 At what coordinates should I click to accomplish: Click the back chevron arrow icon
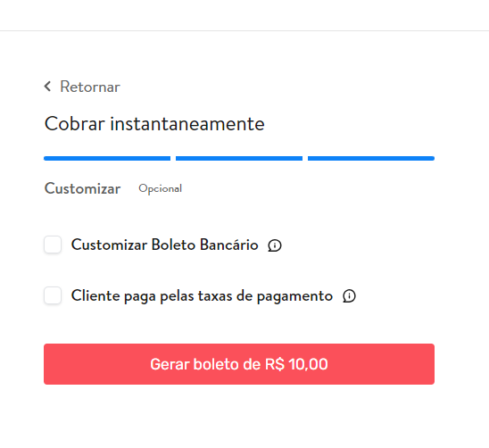tap(47, 87)
